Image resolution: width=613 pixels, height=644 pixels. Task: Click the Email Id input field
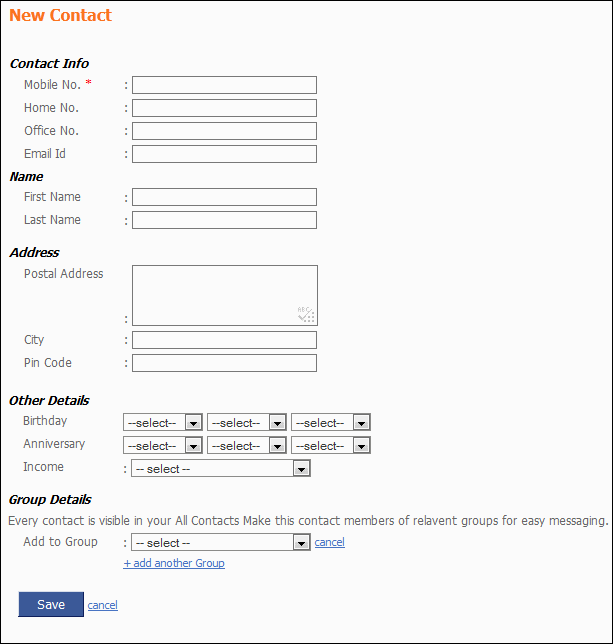click(x=224, y=154)
